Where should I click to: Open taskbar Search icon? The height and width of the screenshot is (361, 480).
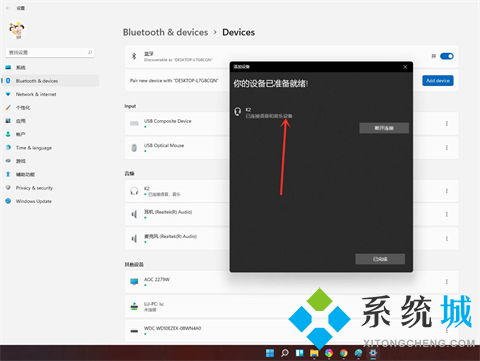pos(285,353)
